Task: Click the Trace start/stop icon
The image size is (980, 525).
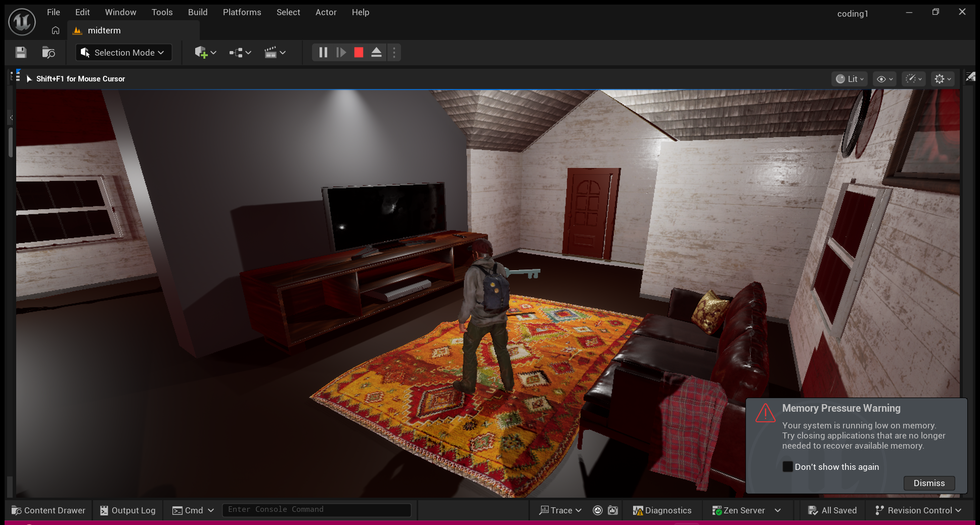Action: tap(598, 510)
